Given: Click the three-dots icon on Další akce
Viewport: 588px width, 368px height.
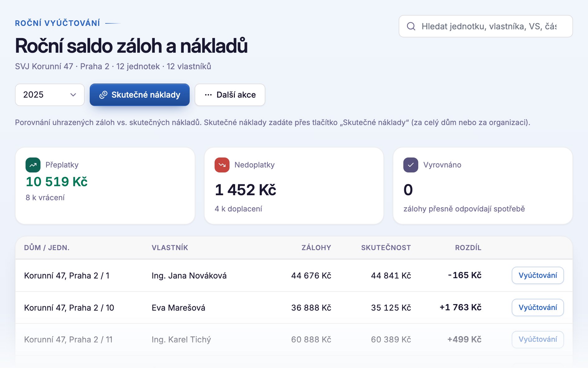Looking at the screenshot, I should [x=208, y=95].
